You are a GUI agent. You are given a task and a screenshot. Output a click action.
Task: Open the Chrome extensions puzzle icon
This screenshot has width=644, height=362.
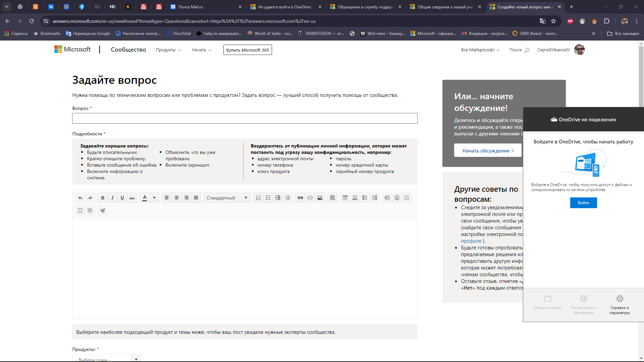point(606,21)
